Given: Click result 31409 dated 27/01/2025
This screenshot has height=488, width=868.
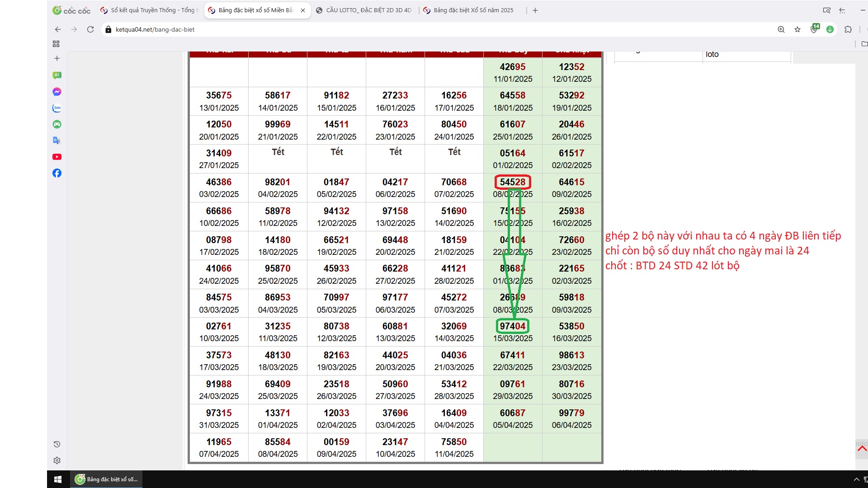Looking at the screenshot, I should click(x=219, y=153).
